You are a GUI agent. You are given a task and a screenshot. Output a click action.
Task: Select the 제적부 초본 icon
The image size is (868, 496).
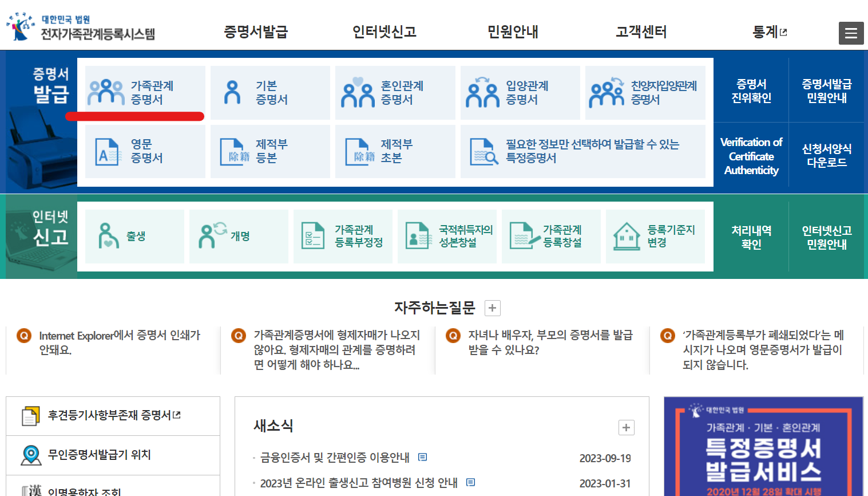tap(395, 151)
